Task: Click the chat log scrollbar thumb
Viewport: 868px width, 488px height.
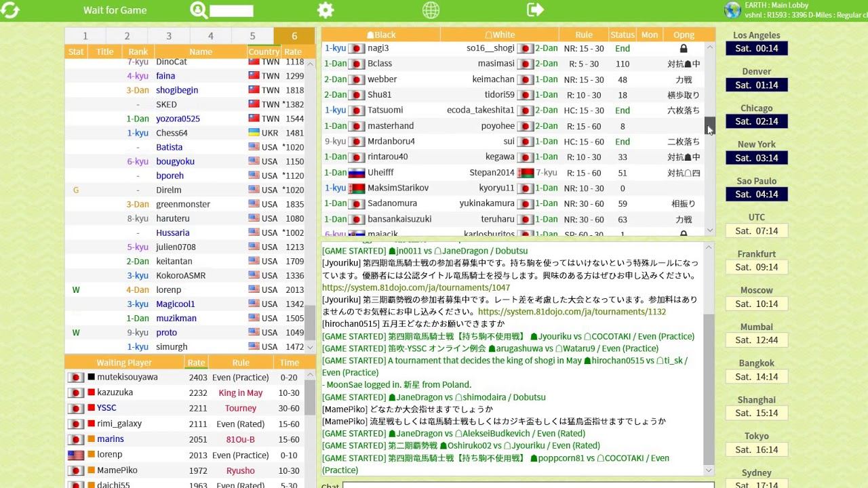Action: [x=709, y=390]
